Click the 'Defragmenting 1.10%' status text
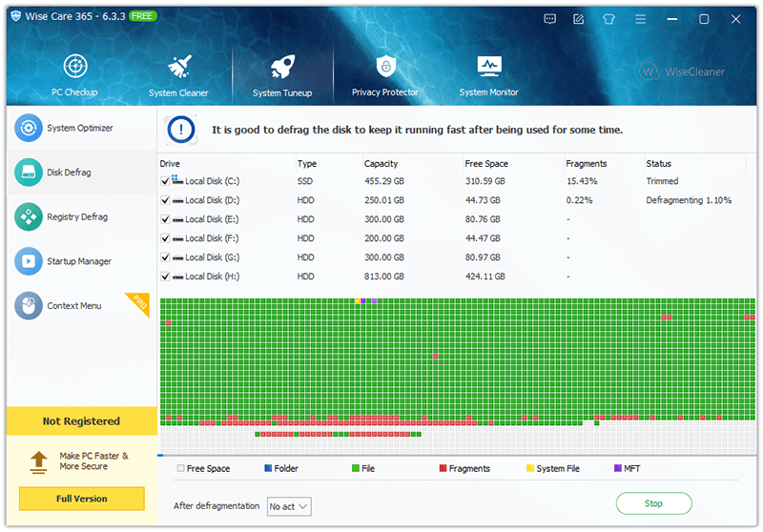The image size is (763, 532). point(689,200)
